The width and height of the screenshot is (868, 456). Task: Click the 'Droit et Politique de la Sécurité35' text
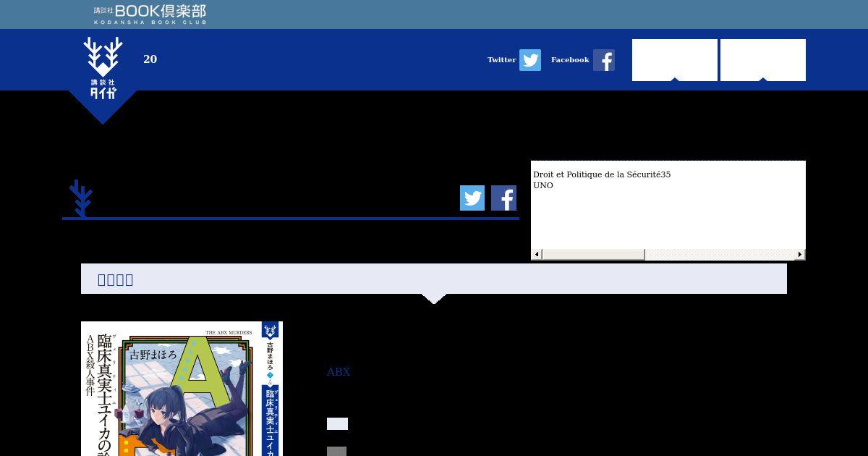[602, 174]
